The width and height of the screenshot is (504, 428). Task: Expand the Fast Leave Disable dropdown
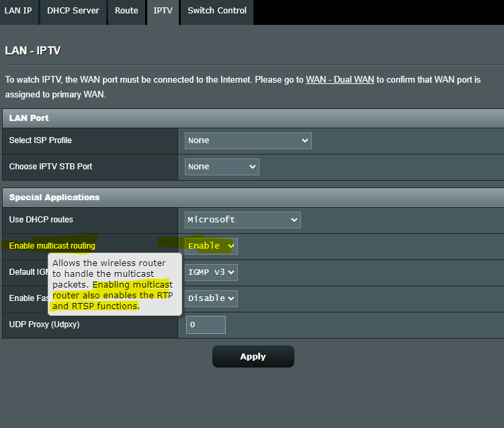[211, 298]
